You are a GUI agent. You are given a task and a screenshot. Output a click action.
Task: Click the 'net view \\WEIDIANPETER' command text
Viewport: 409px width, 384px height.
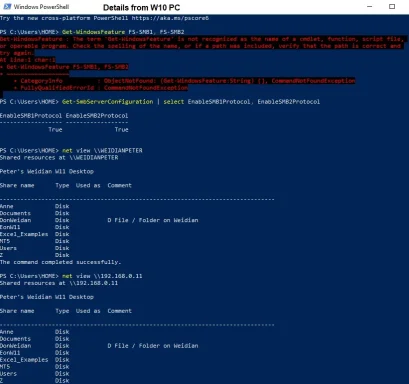click(102, 150)
